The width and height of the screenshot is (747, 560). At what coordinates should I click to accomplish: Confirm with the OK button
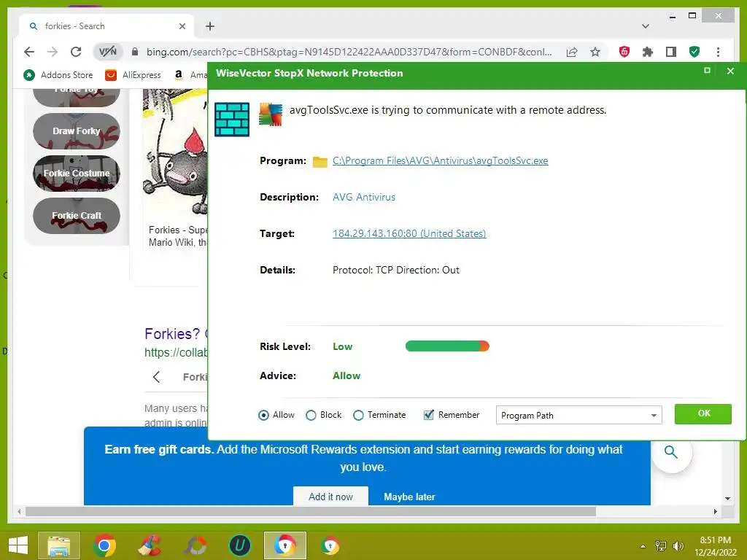[x=703, y=414]
